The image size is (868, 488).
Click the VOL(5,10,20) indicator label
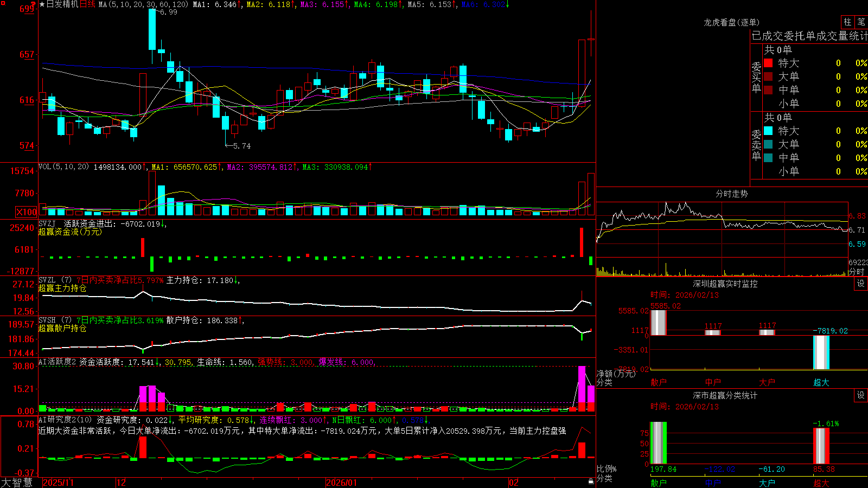tap(63, 167)
